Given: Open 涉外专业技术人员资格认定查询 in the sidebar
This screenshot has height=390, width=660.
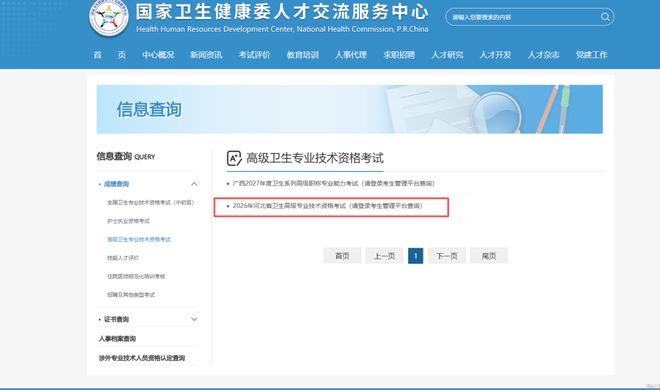Looking at the screenshot, I should (142, 358).
